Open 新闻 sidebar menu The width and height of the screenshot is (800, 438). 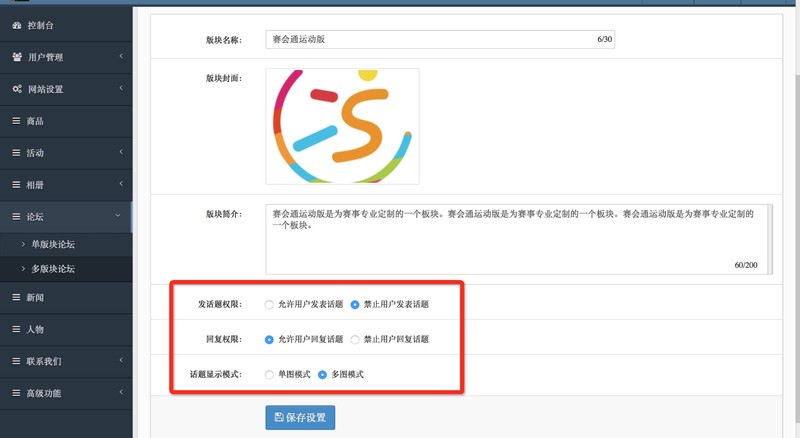click(66, 297)
